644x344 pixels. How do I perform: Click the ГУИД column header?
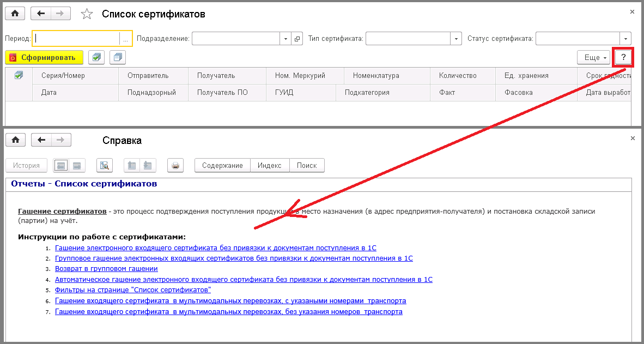tap(301, 93)
